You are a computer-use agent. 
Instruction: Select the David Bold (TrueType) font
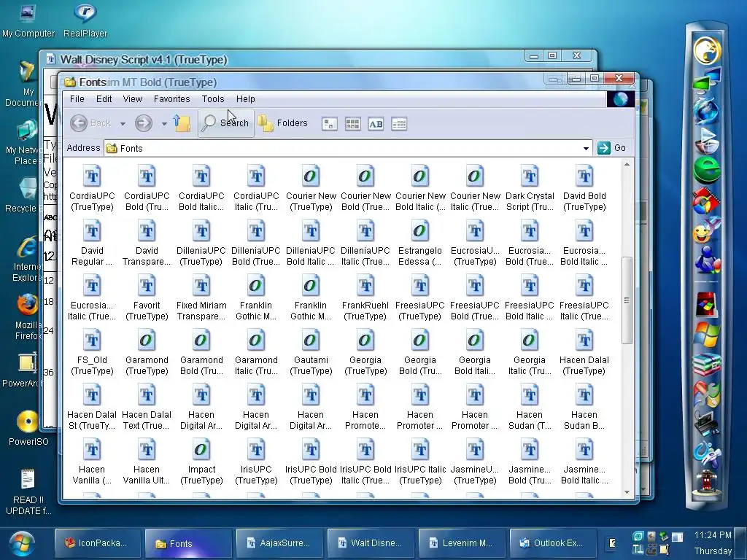coord(584,189)
